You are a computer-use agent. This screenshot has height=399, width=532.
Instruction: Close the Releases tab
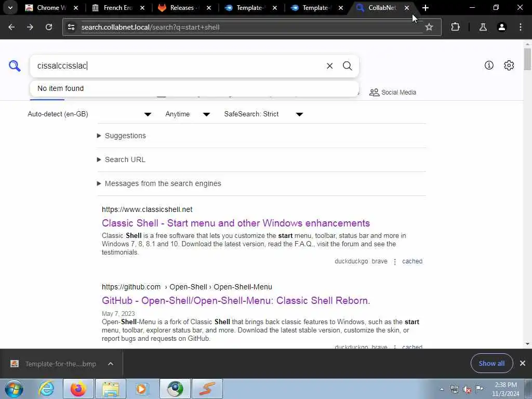[209, 7]
